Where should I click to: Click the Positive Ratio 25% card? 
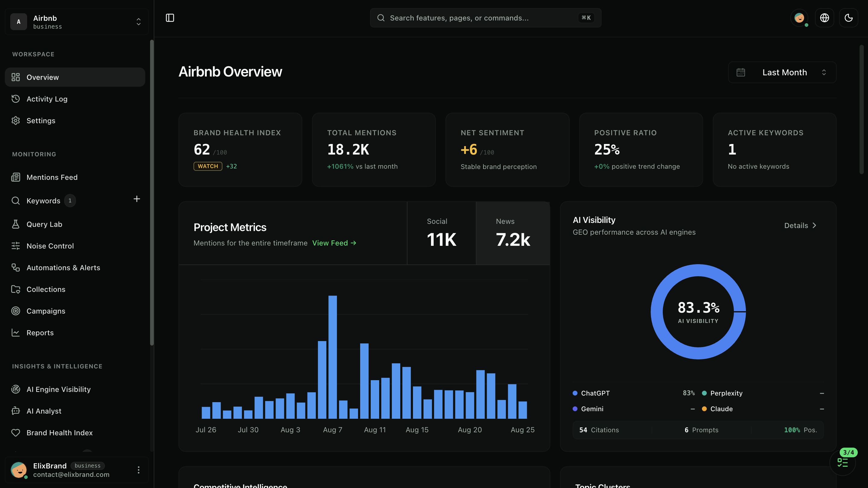(641, 149)
